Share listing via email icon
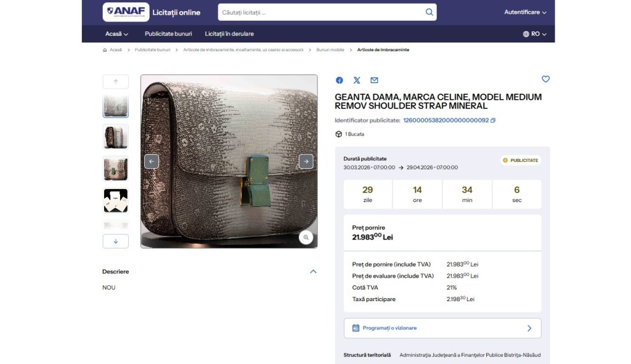 pyautogui.click(x=374, y=80)
